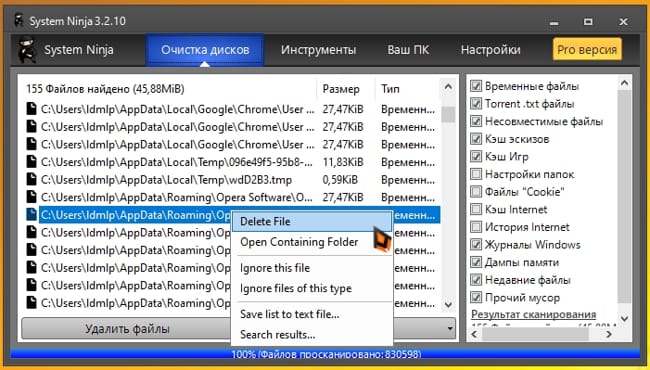The image size is (650, 370).
Task: Uncheck Кэш эскизов checkbox
Action: [x=476, y=139]
